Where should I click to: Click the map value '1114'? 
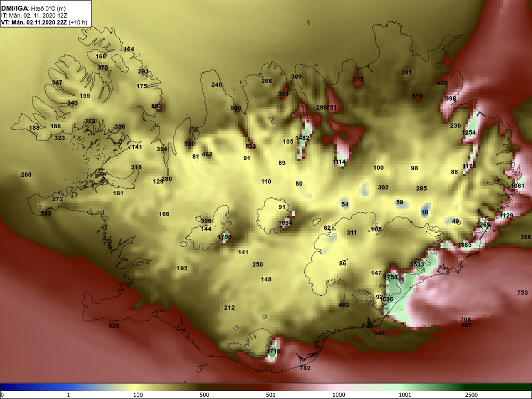339,162
